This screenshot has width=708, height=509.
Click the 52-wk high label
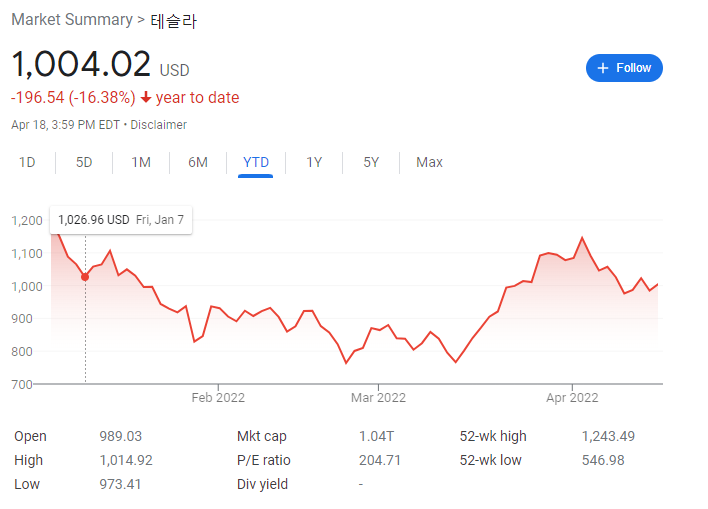(493, 436)
